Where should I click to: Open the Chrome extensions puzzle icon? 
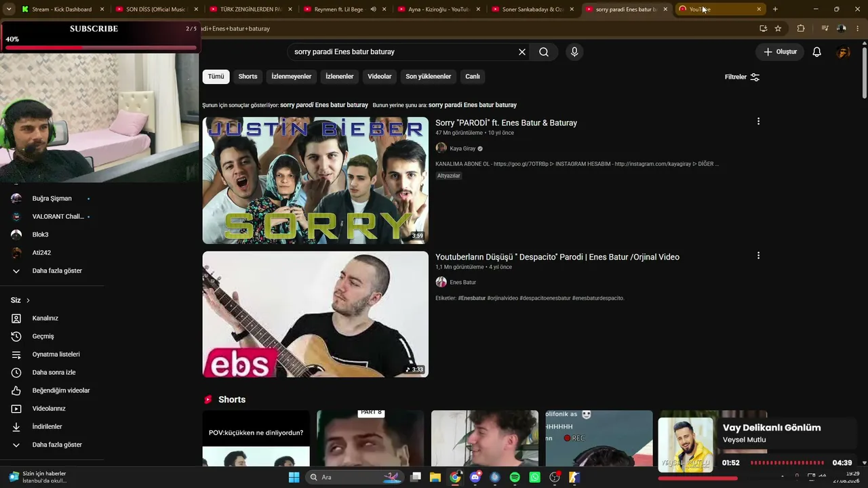(801, 28)
